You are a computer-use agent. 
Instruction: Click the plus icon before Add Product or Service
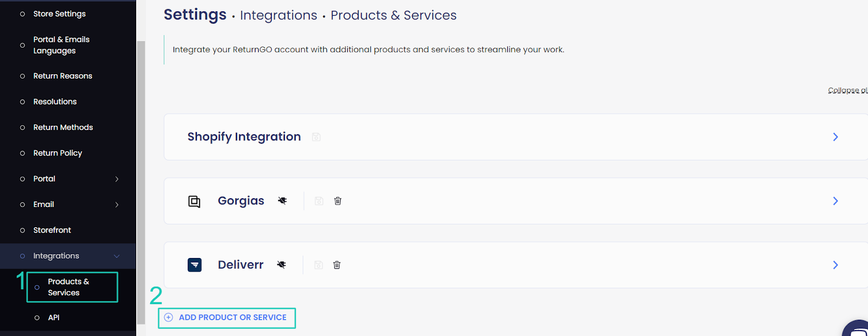click(x=168, y=318)
